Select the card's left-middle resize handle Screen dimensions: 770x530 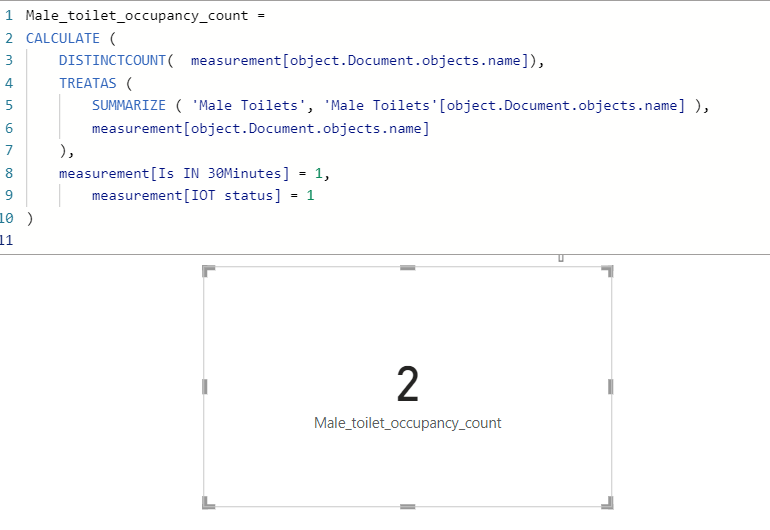coord(205,387)
